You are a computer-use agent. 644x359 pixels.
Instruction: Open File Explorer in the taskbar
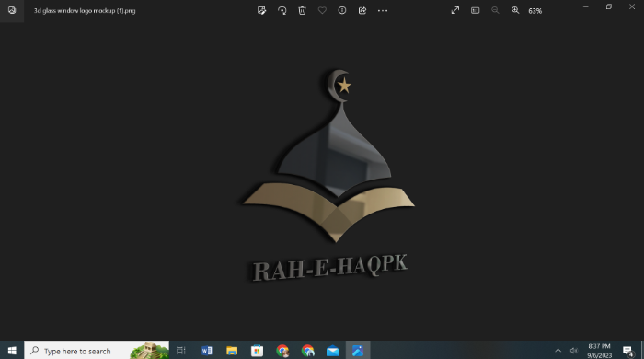[232, 351]
